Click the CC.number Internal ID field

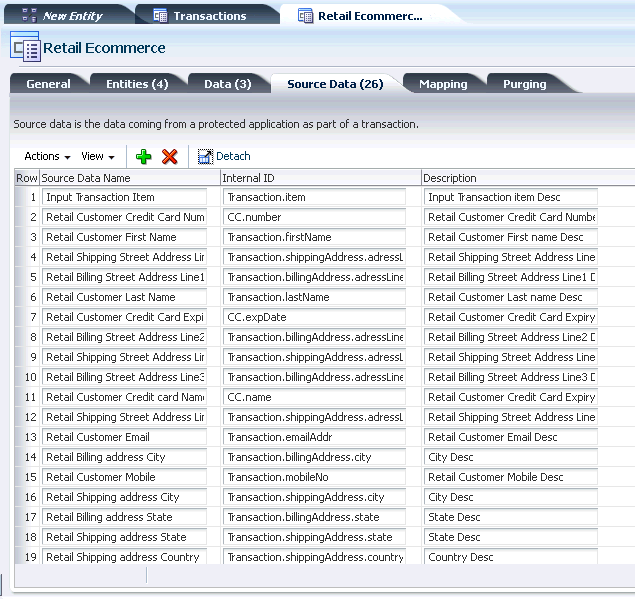[x=313, y=217]
